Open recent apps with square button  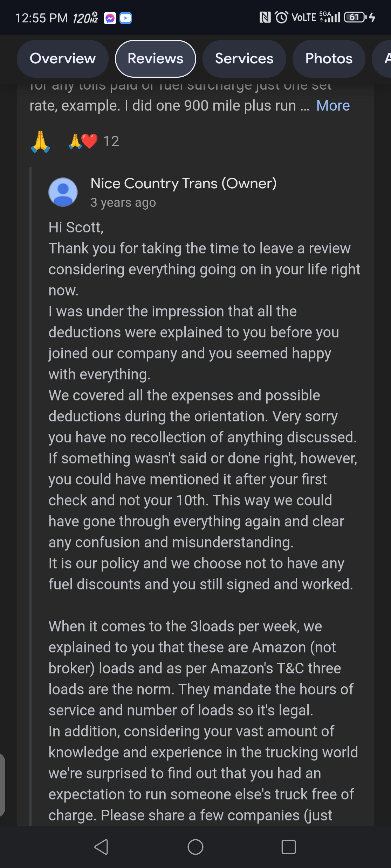tap(289, 847)
